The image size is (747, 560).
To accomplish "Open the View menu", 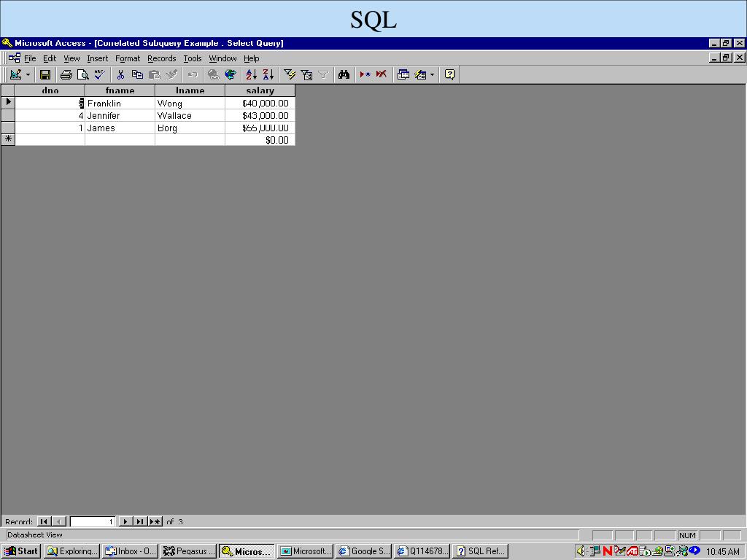I will 72,58.
